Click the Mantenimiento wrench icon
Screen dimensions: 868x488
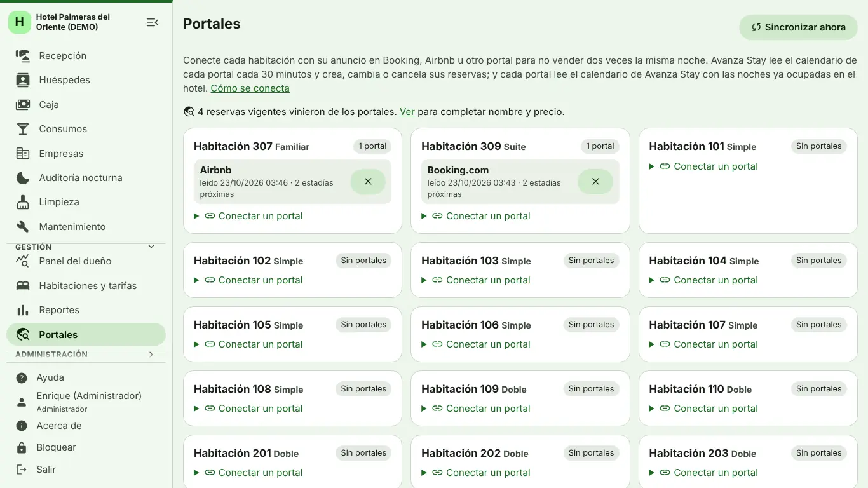click(x=23, y=227)
